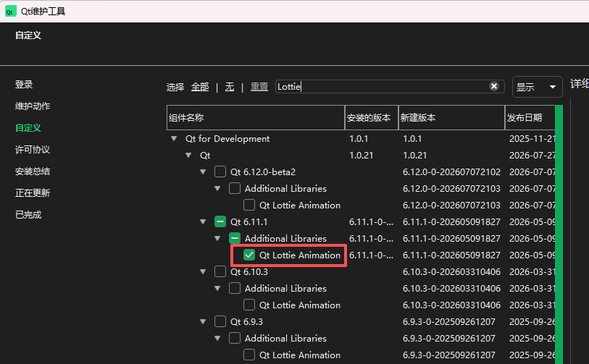Click the date 2025-11-21 cell
The image size is (589, 364).
click(x=532, y=139)
